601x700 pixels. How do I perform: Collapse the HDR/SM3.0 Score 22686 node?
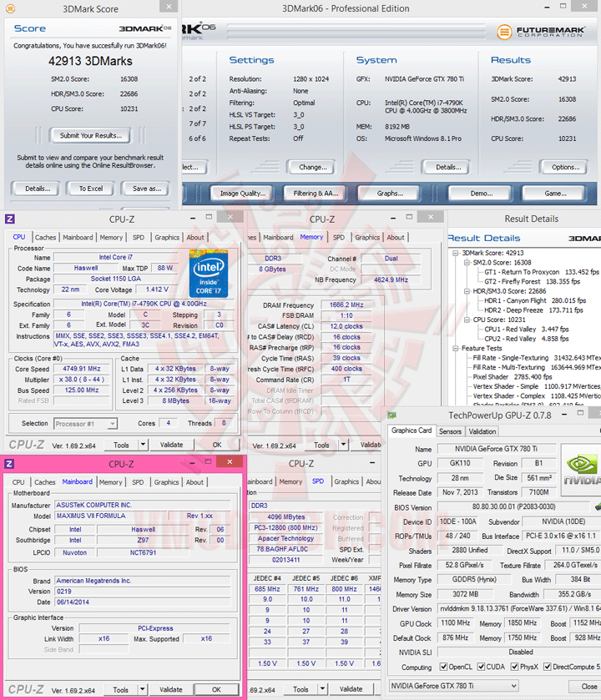(467, 291)
